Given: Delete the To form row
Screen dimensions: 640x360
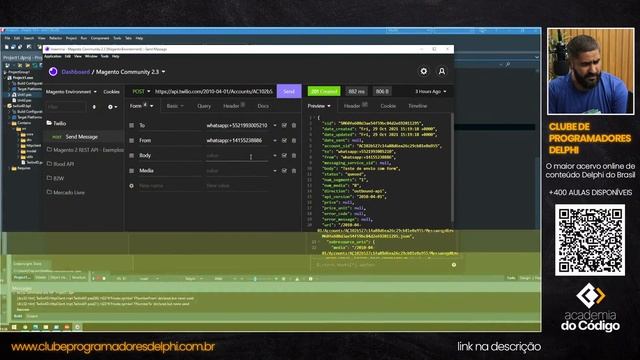Looking at the screenshot, I should [x=294, y=125].
